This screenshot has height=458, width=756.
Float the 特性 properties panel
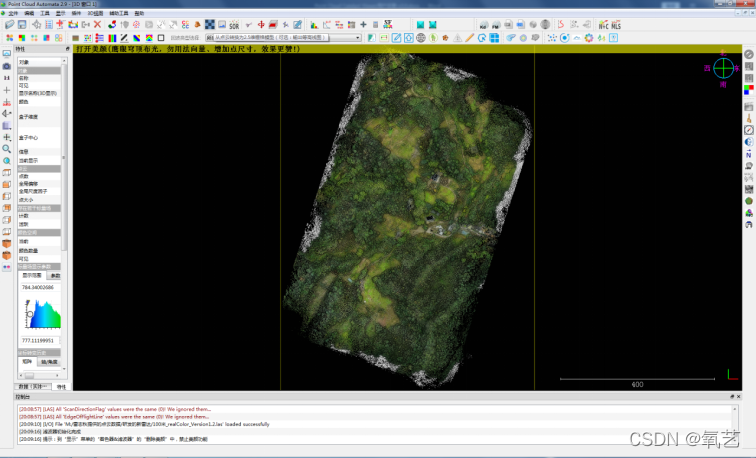pos(68,49)
